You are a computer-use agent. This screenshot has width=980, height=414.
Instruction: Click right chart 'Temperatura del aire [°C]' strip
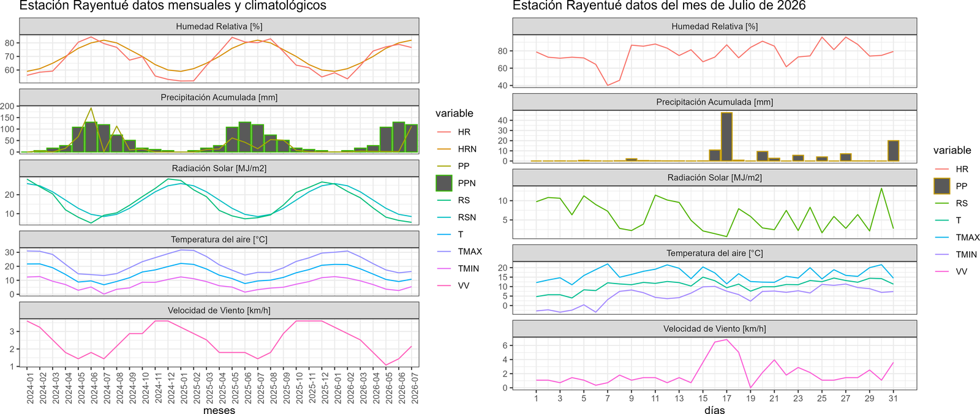click(715, 253)
